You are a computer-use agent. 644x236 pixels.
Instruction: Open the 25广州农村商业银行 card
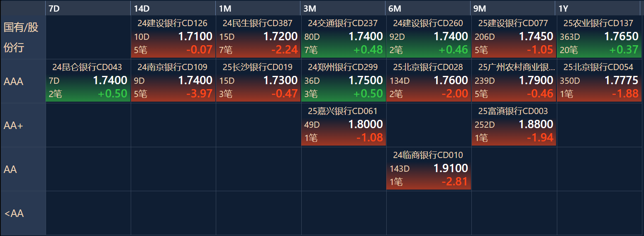click(x=513, y=81)
